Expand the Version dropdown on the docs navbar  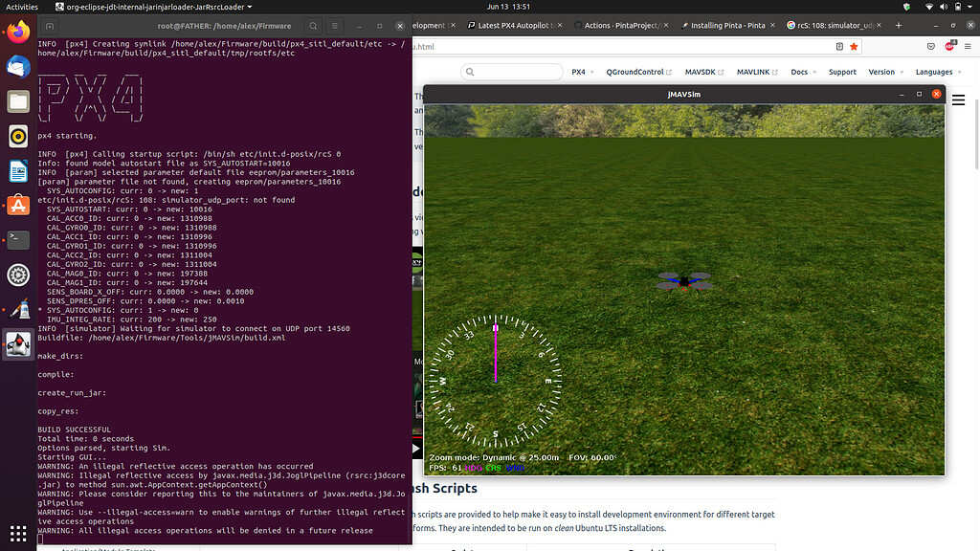pyautogui.click(x=882, y=72)
